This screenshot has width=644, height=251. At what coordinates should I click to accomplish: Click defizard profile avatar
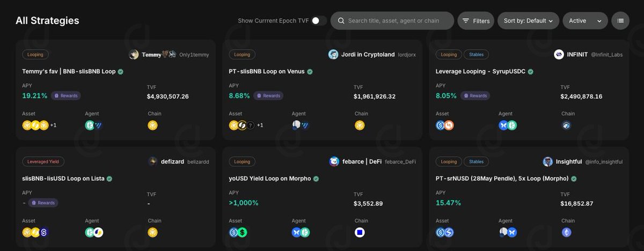153,161
